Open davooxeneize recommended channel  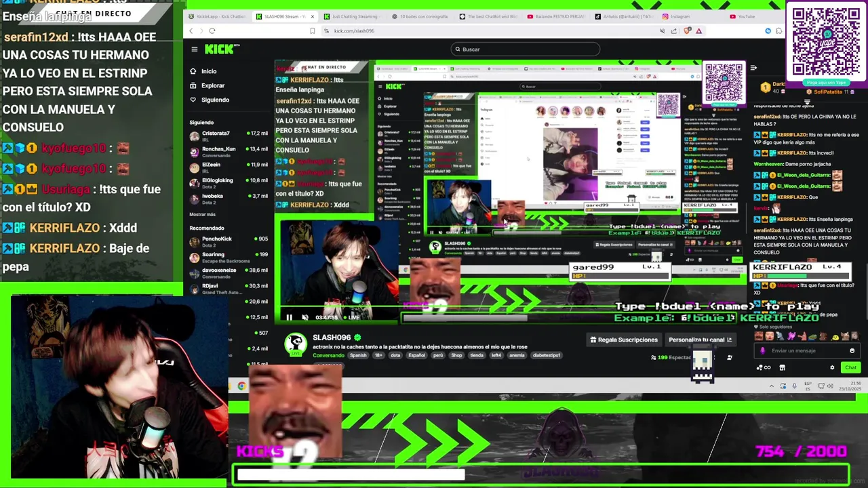coord(229,272)
